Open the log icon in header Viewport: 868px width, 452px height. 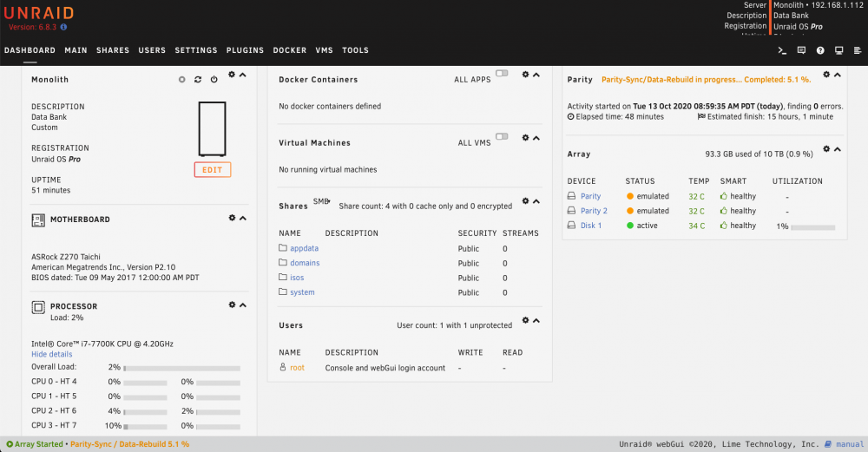pos(858,50)
